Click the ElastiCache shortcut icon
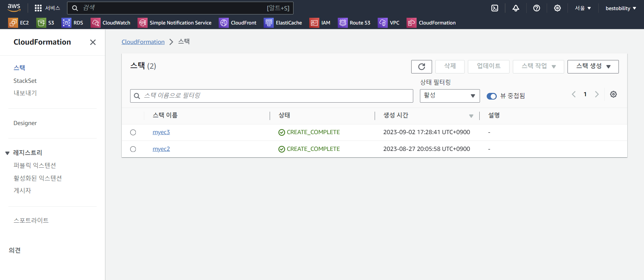 [x=269, y=23]
